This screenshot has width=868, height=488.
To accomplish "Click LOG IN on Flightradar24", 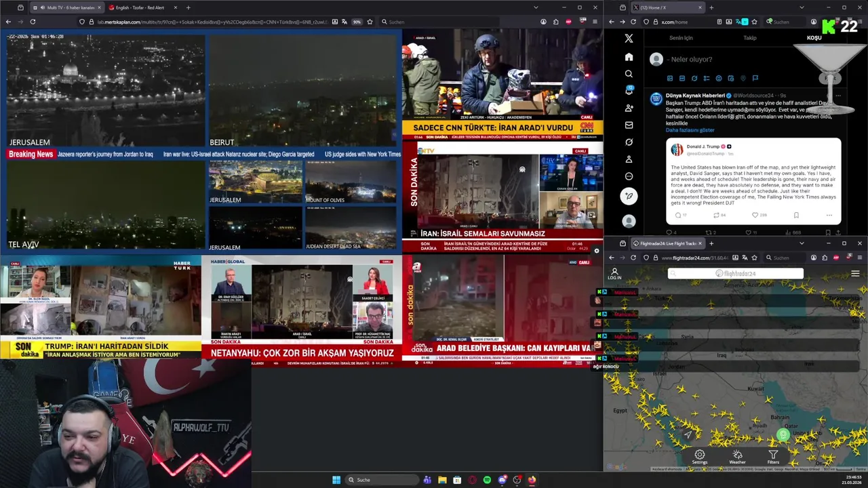I will click(x=614, y=274).
